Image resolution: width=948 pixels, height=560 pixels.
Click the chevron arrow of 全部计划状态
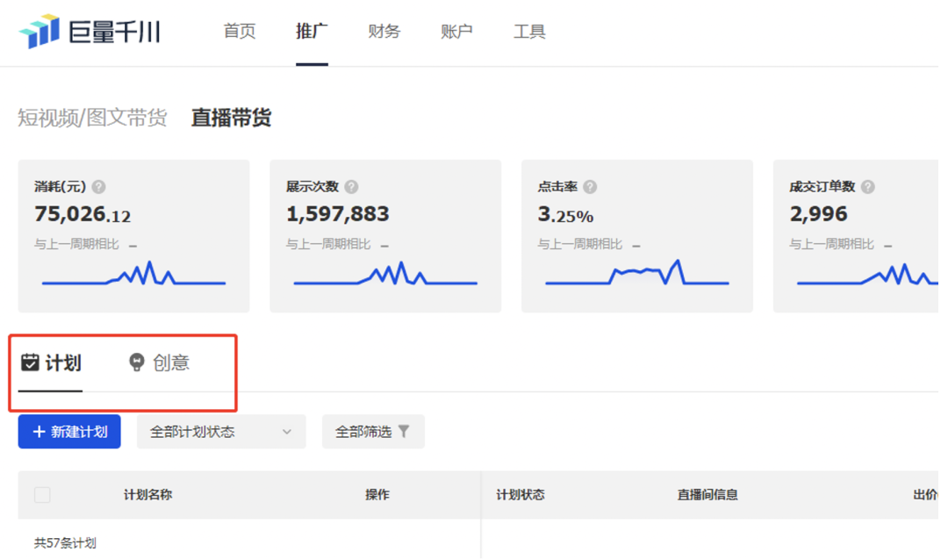(287, 432)
